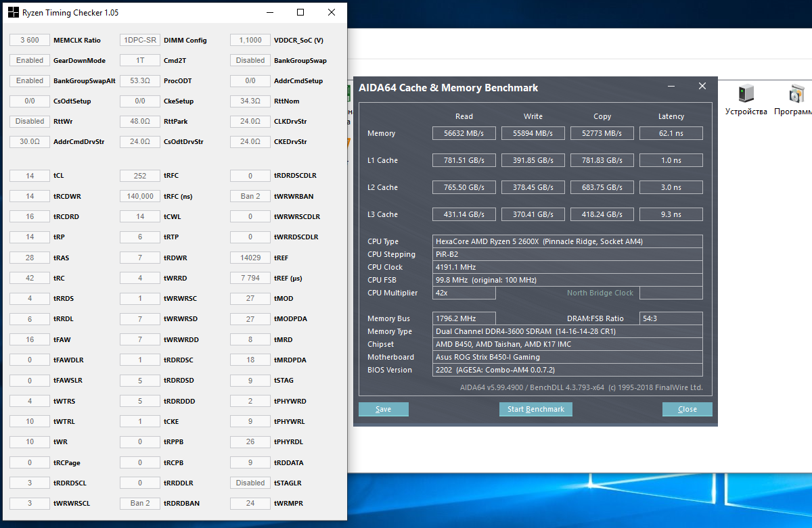Image resolution: width=812 pixels, height=528 pixels.
Task: Click the RttWr Disabled field
Action: [x=30, y=121]
